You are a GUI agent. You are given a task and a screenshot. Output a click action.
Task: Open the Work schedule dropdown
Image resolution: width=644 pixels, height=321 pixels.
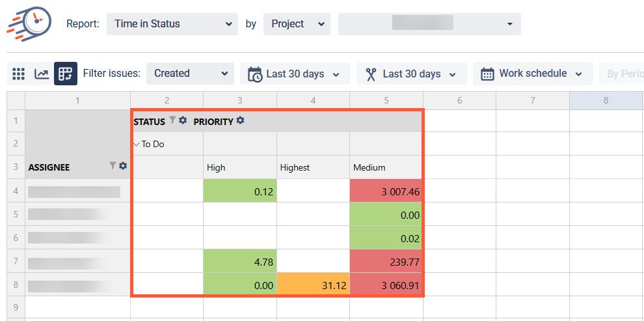[533, 74]
